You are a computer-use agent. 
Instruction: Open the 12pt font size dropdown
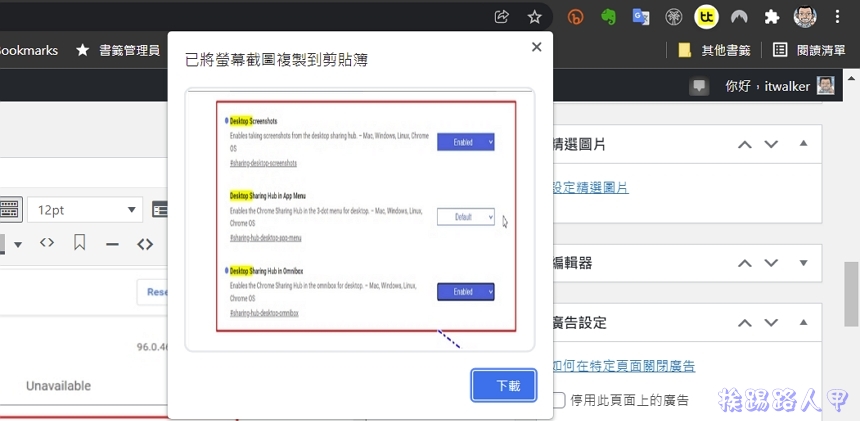click(88, 210)
